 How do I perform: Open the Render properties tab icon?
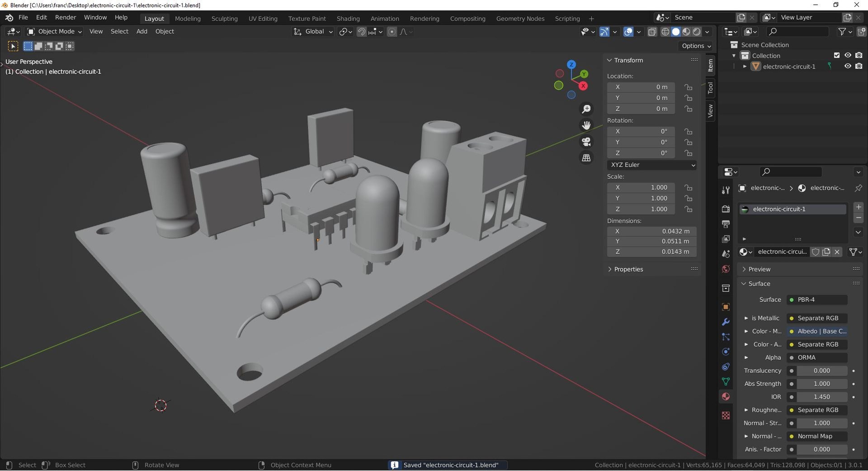point(726,209)
